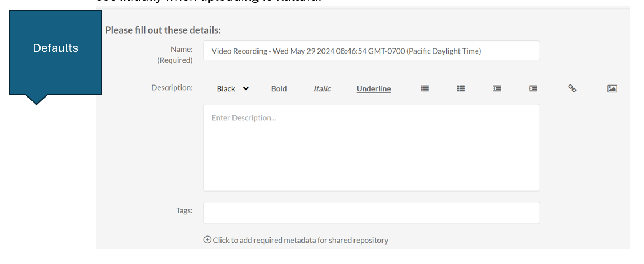Toggle Underline formatting in the description toolbar
This screenshot has width=644, height=264.
click(x=373, y=88)
